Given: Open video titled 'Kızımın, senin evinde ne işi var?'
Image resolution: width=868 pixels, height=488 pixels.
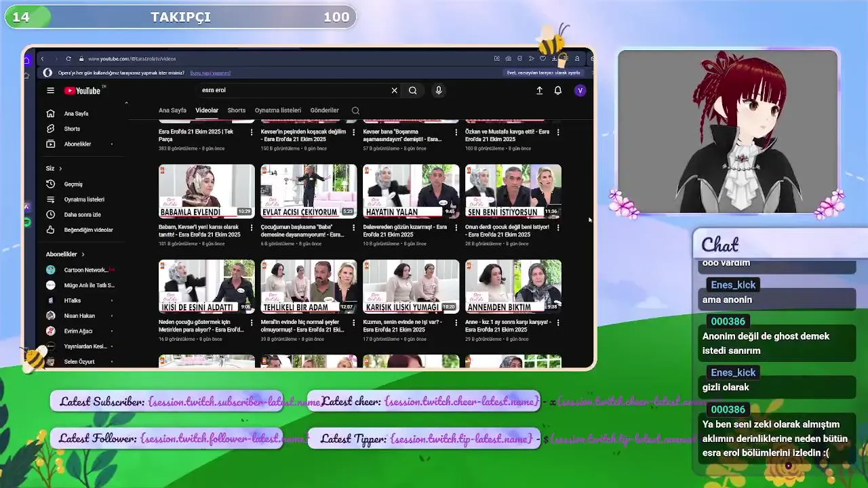Looking at the screenshot, I should click(x=403, y=326).
